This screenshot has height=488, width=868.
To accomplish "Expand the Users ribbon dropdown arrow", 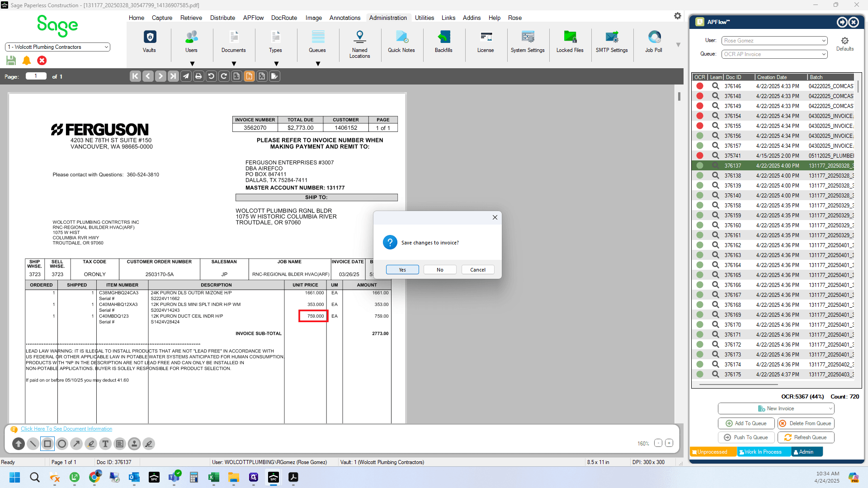I will pos(192,64).
